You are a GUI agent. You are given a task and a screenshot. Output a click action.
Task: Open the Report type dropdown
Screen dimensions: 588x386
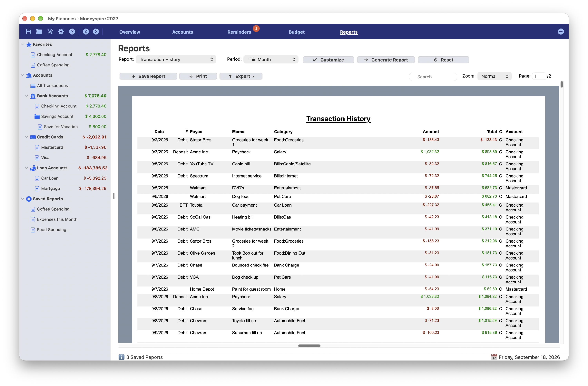pyautogui.click(x=176, y=60)
